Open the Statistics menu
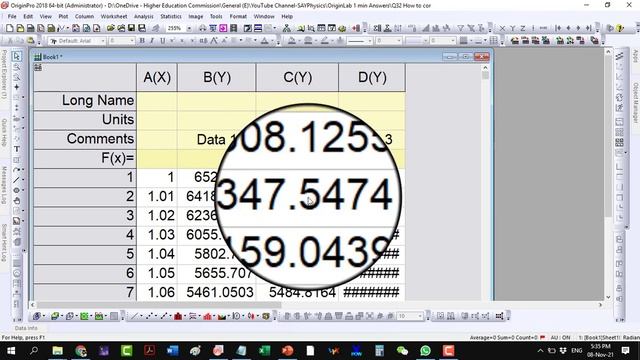 [x=171, y=16]
